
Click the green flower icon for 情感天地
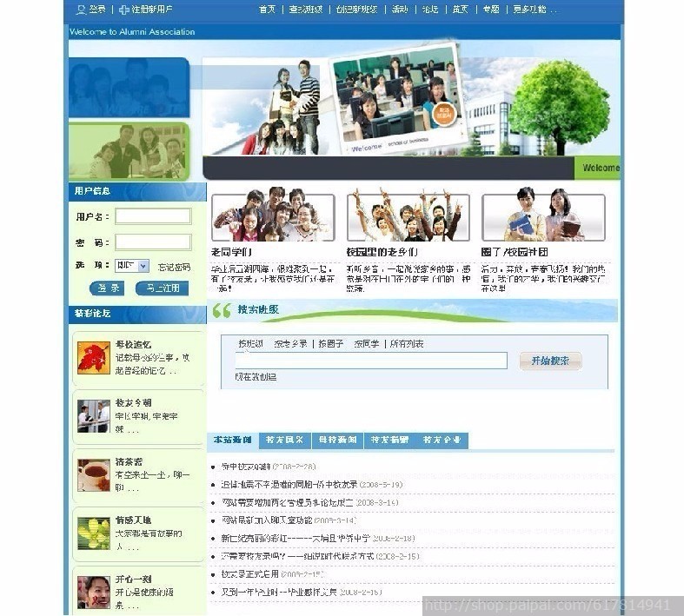point(93,533)
